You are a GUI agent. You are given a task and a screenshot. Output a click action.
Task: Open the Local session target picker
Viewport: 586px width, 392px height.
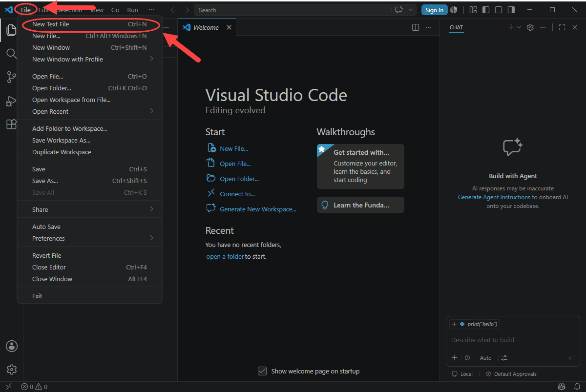click(462, 374)
